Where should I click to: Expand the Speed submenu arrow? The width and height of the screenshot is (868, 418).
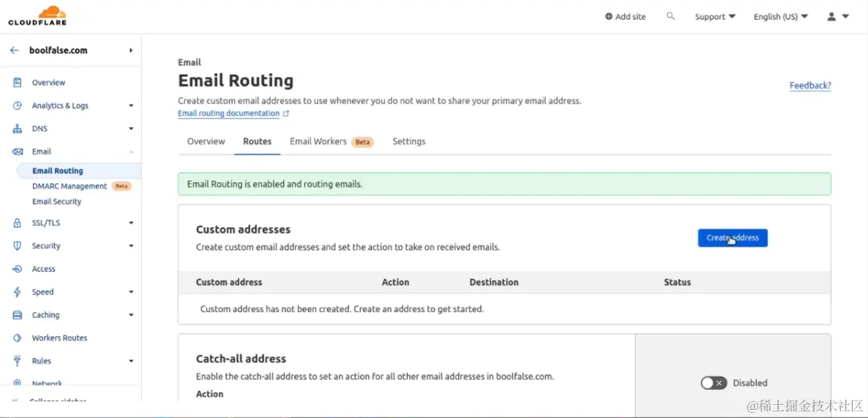(x=132, y=292)
